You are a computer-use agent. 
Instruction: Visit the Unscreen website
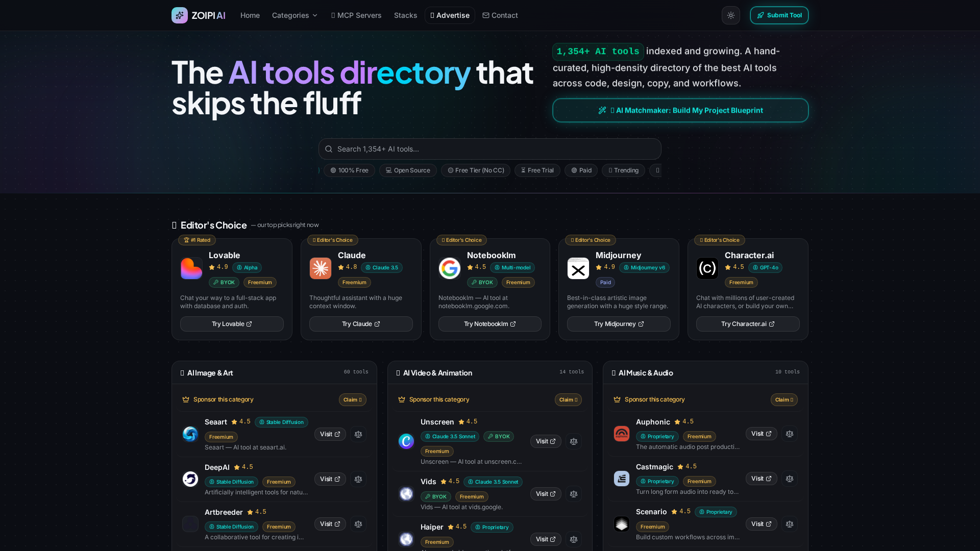(x=546, y=441)
